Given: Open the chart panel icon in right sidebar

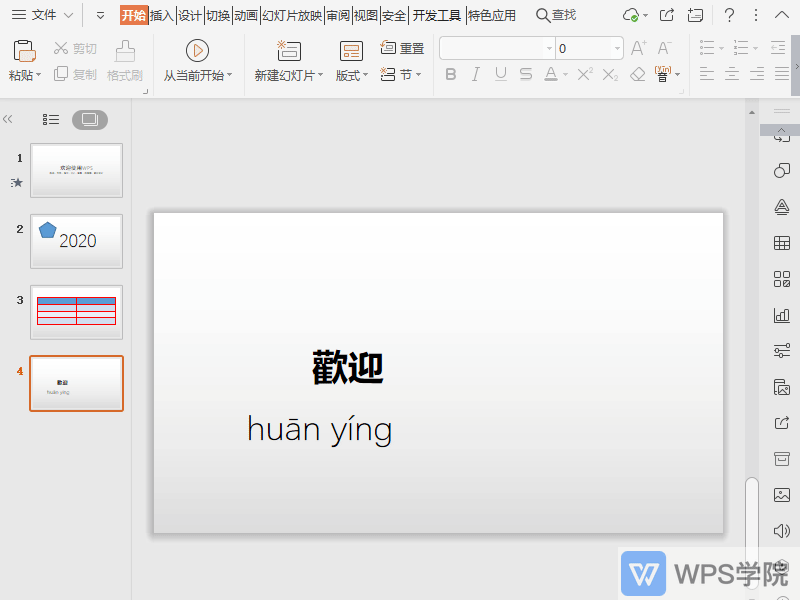Looking at the screenshot, I should click(x=781, y=315).
